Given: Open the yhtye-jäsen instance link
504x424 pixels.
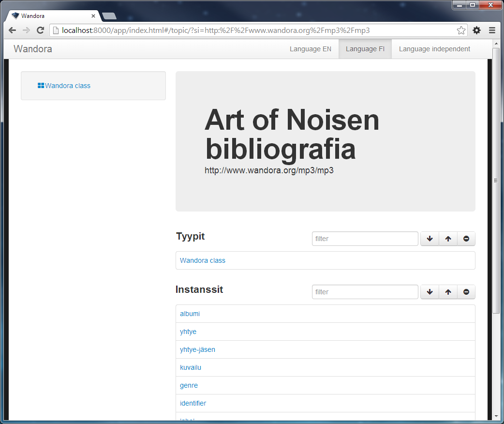Looking at the screenshot, I should [197, 349].
